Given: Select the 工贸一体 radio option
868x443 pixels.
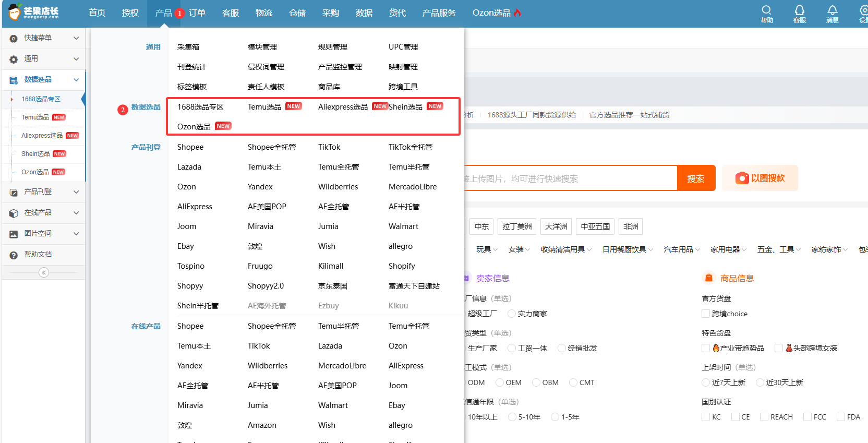Looking at the screenshot, I should (512, 348).
